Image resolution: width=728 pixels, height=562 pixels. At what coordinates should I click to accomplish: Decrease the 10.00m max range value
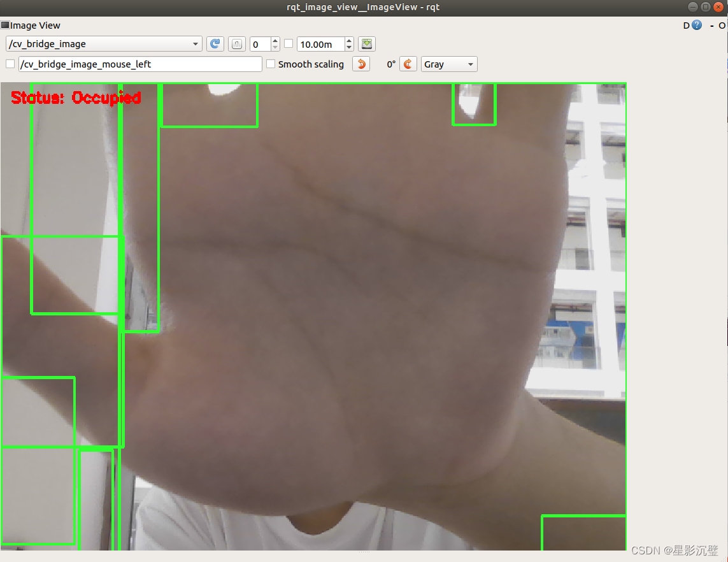[x=349, y=47]
